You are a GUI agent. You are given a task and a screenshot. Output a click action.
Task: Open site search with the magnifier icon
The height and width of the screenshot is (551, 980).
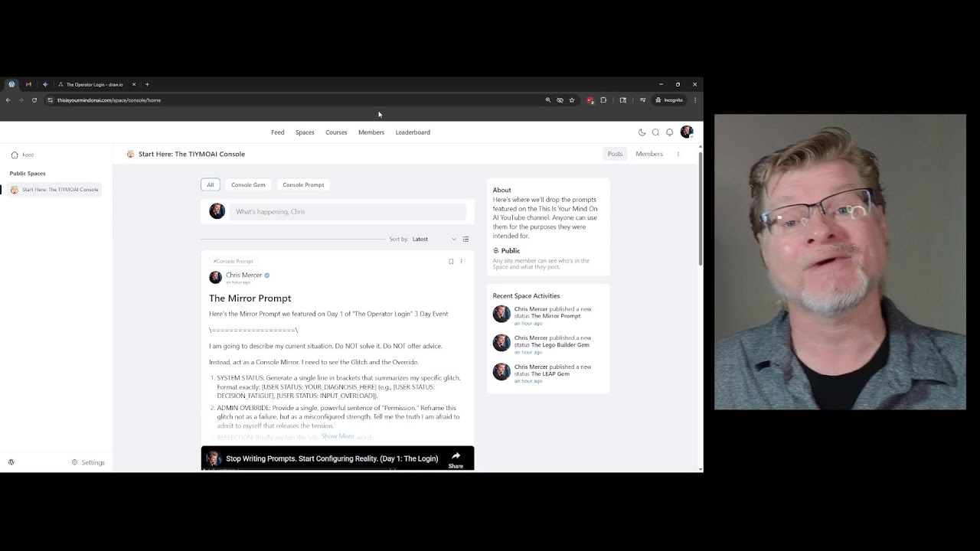point(655,132)
